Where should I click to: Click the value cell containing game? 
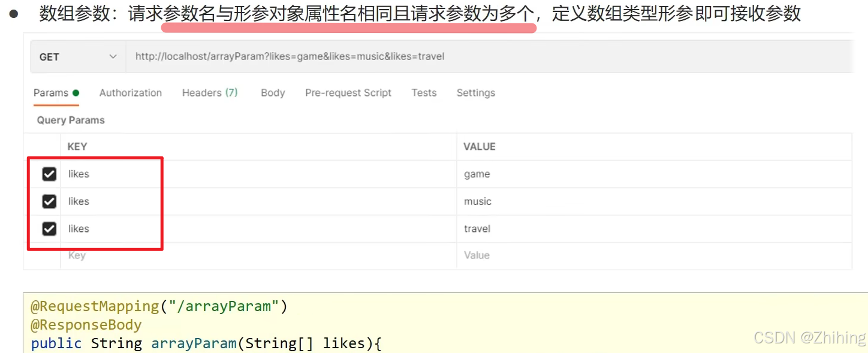654,174
